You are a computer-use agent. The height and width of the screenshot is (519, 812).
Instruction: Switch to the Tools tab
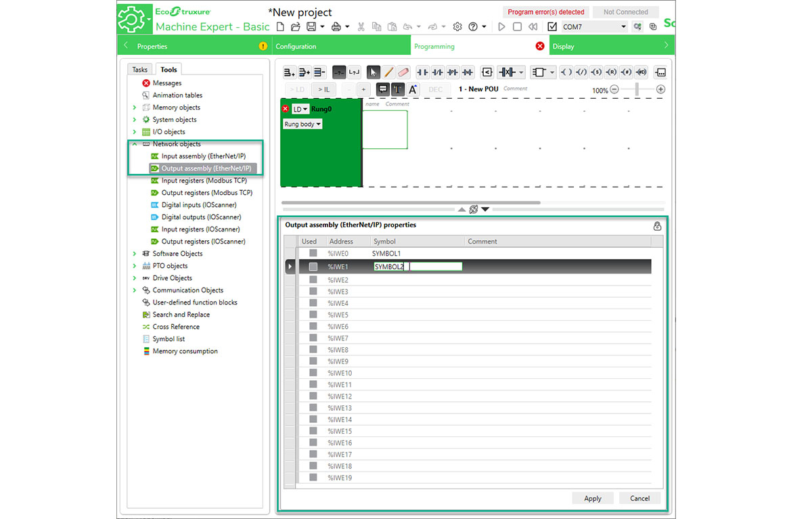tap(168, 69)
